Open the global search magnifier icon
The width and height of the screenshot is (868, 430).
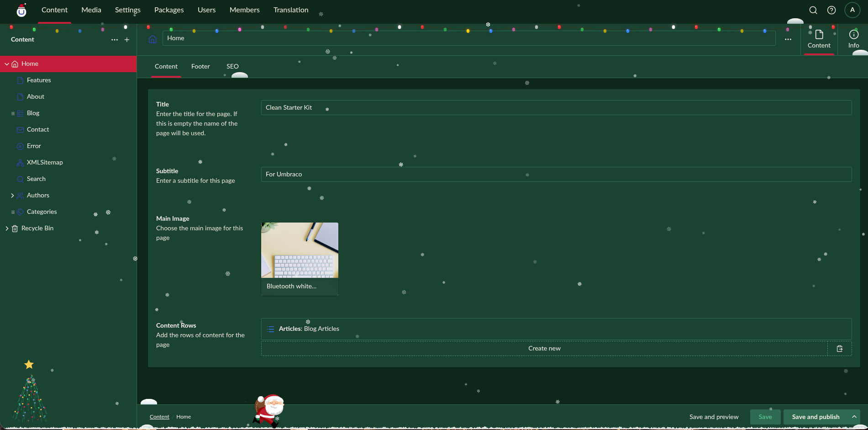point(813,10)
